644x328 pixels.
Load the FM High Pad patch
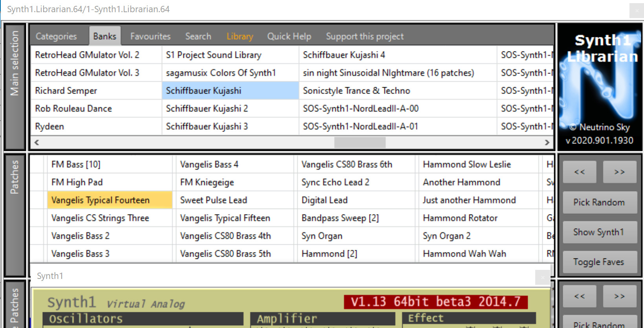click(110, 183)
